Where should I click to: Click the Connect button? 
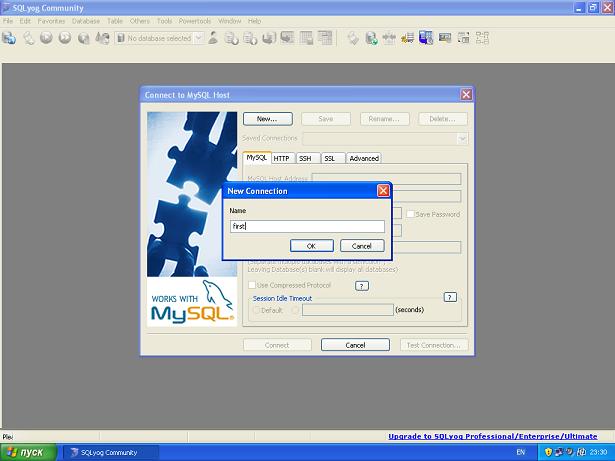click(277, 345)
